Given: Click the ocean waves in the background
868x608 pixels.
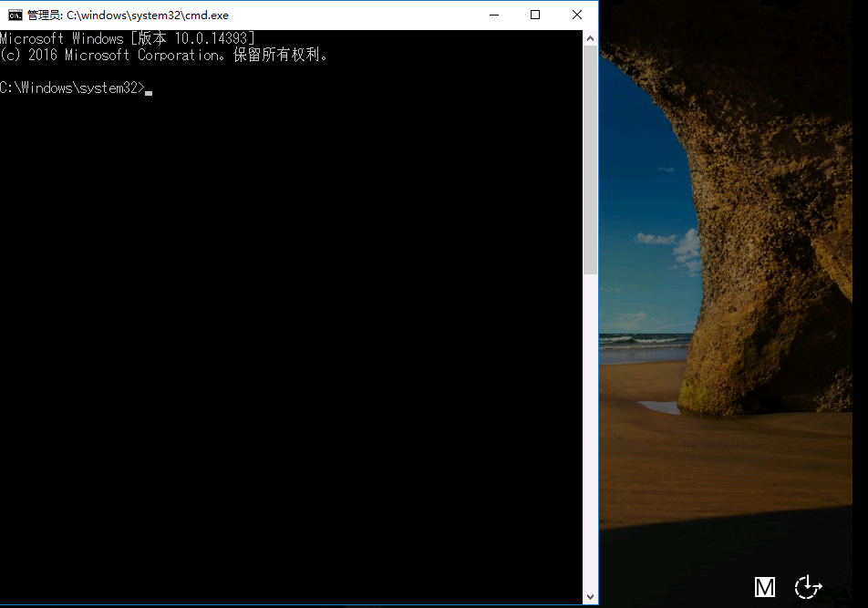Looking at the screenshot, I should point(643,341).
